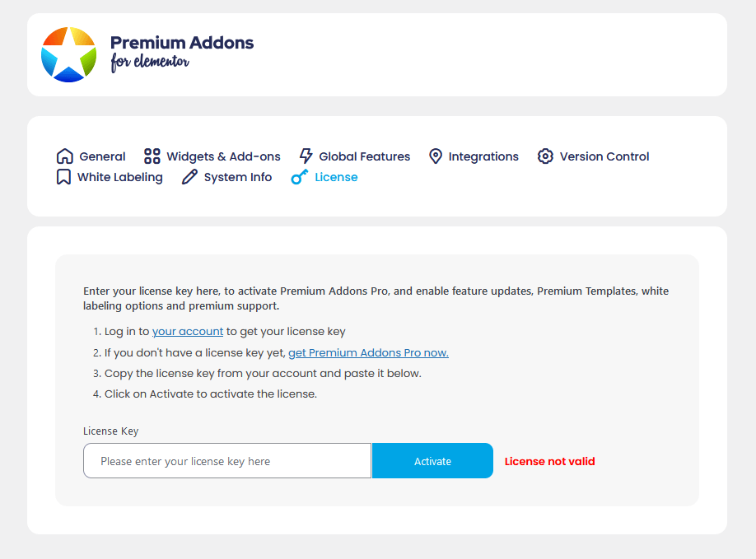Switch to the Global Features tab
This screenshot has height=559, width=756.
[x=364, y=156]
